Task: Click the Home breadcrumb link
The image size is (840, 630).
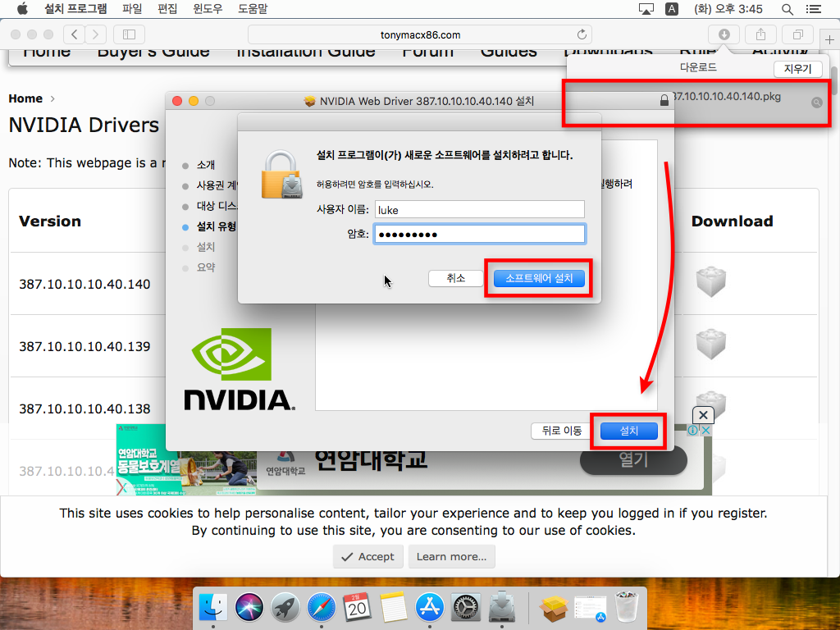Action: coord(25,98)
